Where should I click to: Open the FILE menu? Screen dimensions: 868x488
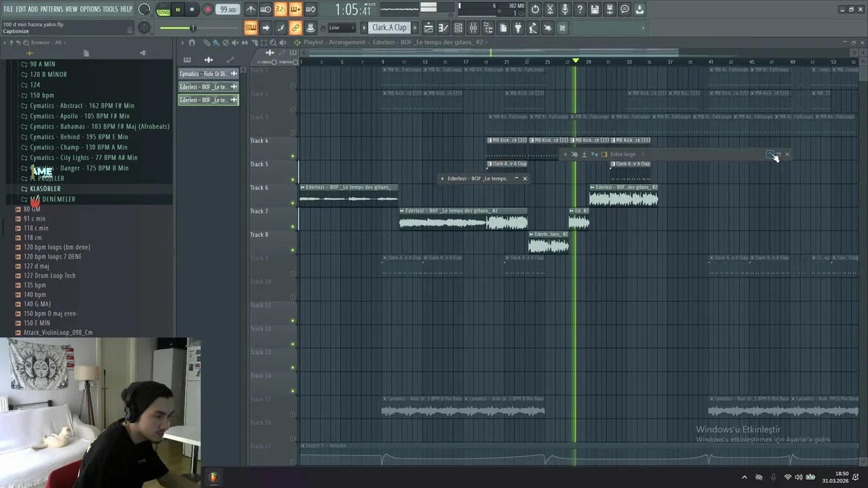(x=8, y=9)
